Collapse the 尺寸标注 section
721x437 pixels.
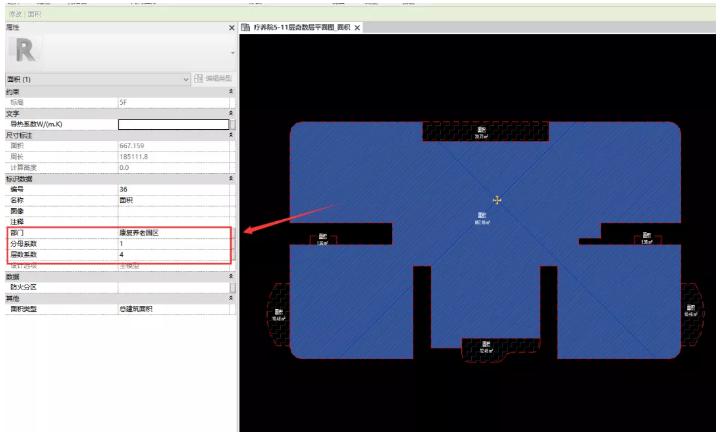click(231, 135)
